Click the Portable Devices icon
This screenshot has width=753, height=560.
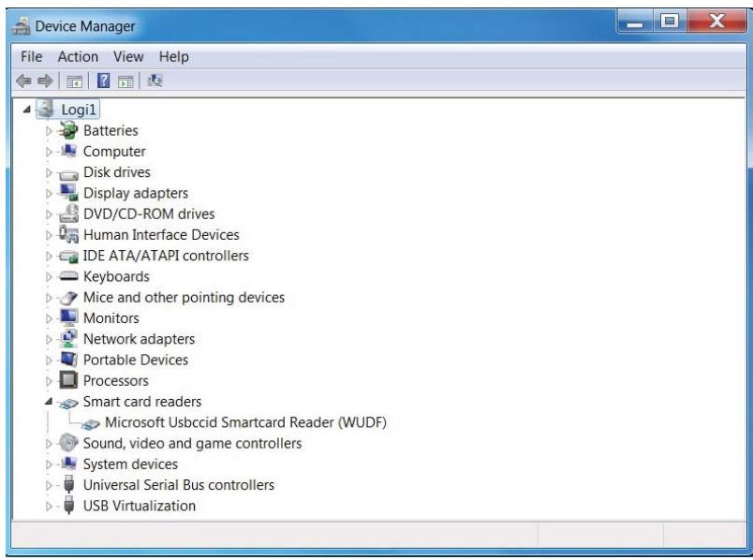coord(68,360)
